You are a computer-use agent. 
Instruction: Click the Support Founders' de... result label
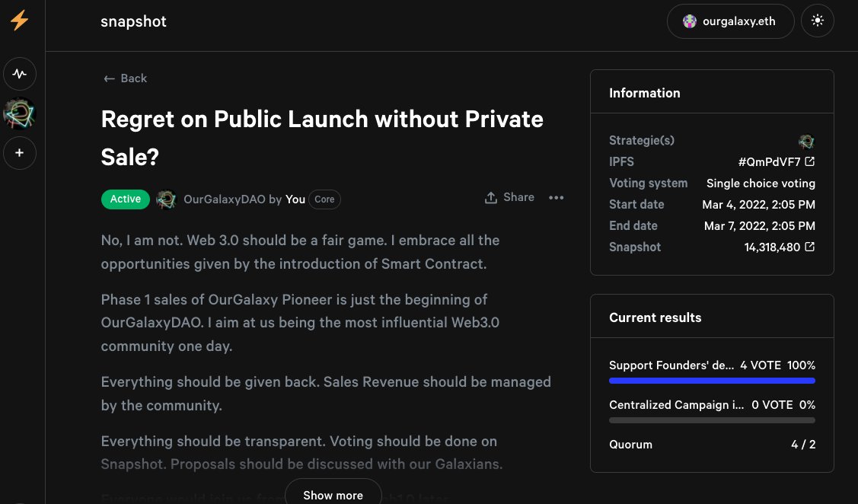click(671, 365)
